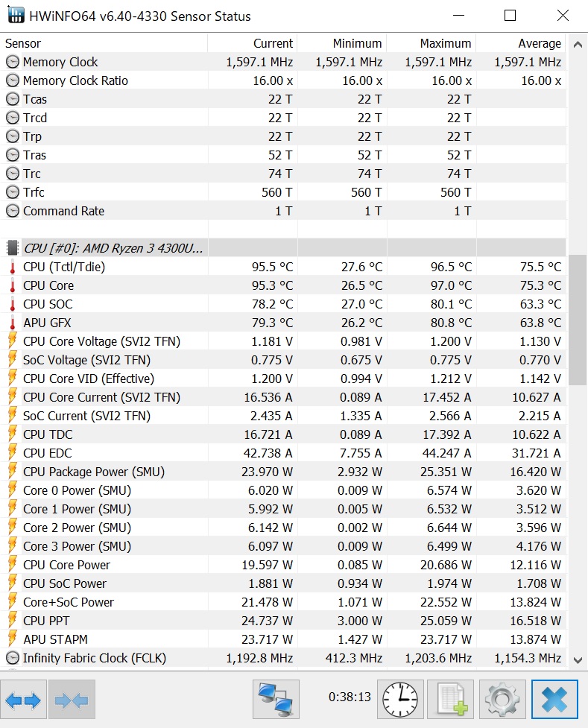Close sensors with the blue X button
The height and width of the screenshot is (728, 588).
pos(554,700)
